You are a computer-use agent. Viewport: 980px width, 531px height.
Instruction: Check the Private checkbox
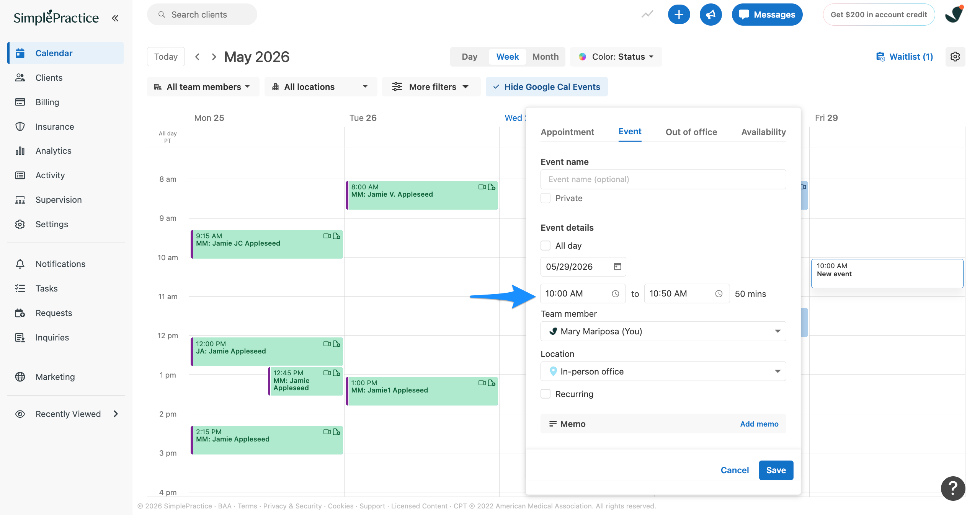pos(546,198)
